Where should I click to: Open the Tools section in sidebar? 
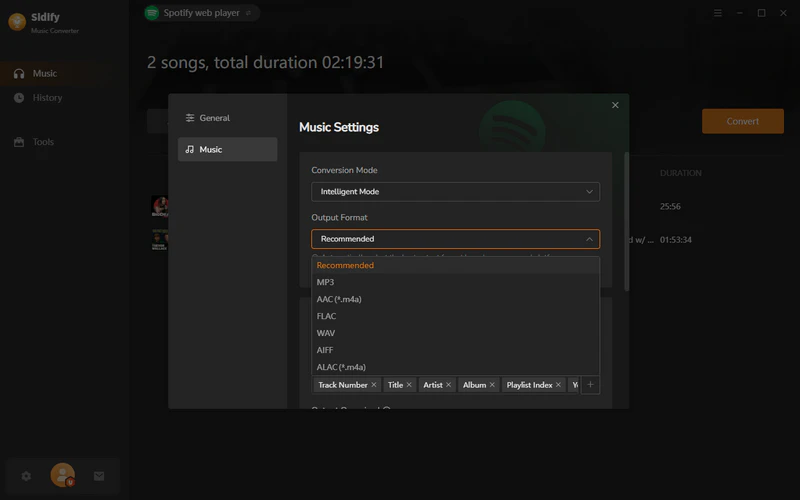point(64,142)
